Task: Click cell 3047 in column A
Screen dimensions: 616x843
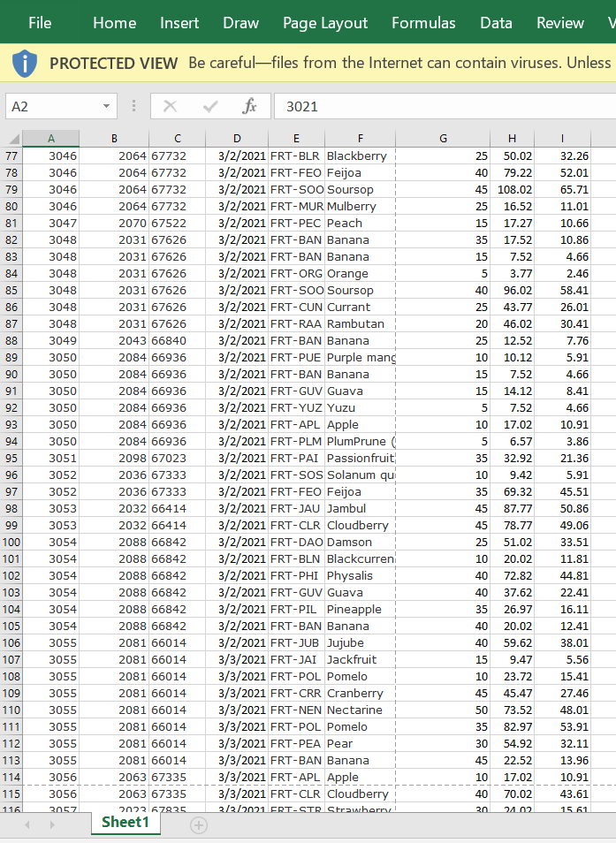Action: point(51,223)
